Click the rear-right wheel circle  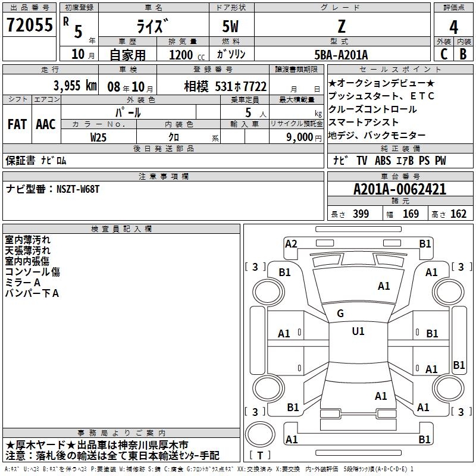[449, 389]
